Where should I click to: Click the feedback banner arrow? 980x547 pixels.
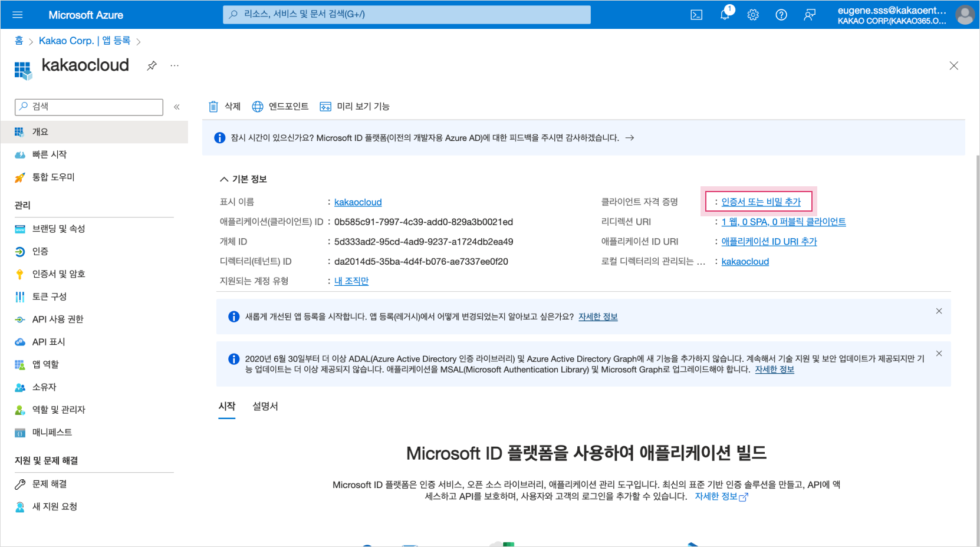(630, 138)
